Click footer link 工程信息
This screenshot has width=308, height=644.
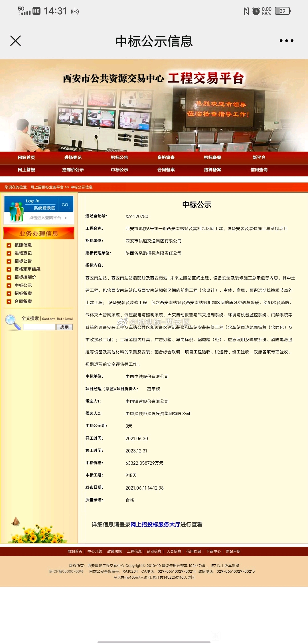pyautogui.click(x=134, y=552)
